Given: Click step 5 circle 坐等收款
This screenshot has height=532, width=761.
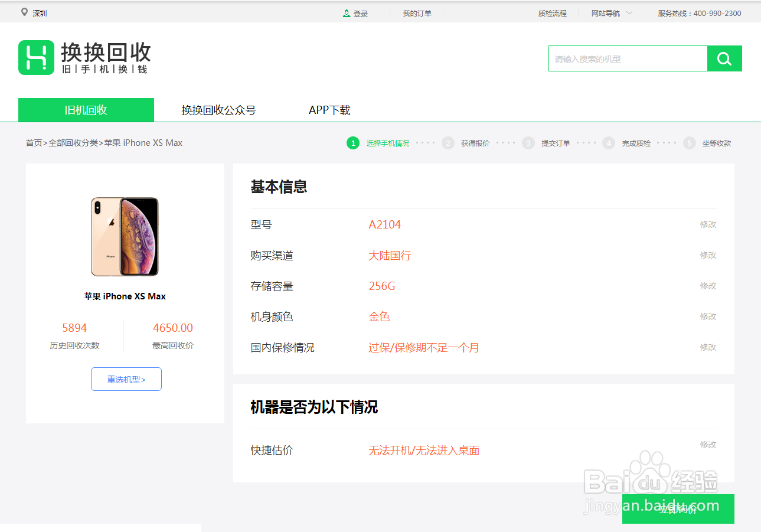Looking at the screenshot, I should coord(690,143).
